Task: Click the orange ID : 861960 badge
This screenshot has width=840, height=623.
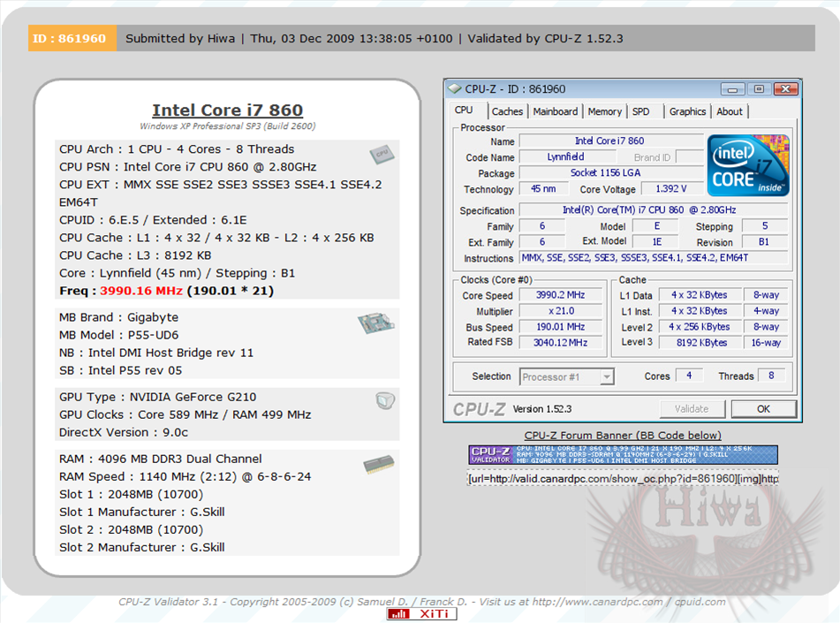Action: pos(72,39)
